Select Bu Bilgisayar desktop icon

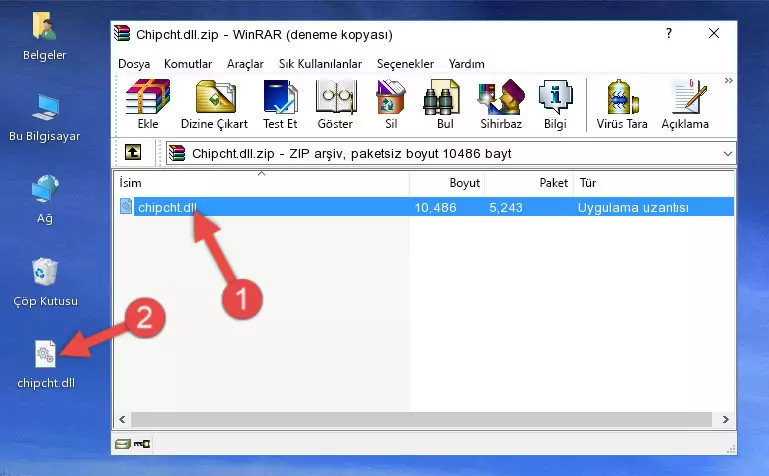(45, 118)
